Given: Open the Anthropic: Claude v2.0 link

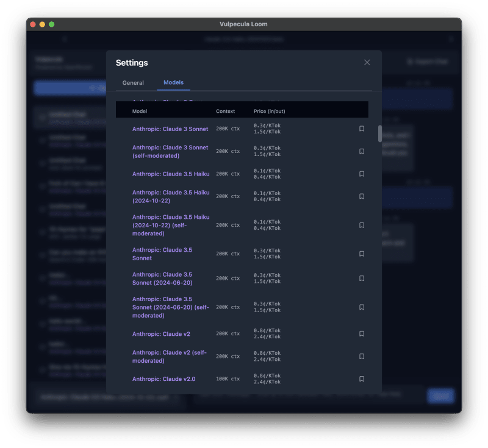Looking at the screenshot, I should click(x=162, y=377).
